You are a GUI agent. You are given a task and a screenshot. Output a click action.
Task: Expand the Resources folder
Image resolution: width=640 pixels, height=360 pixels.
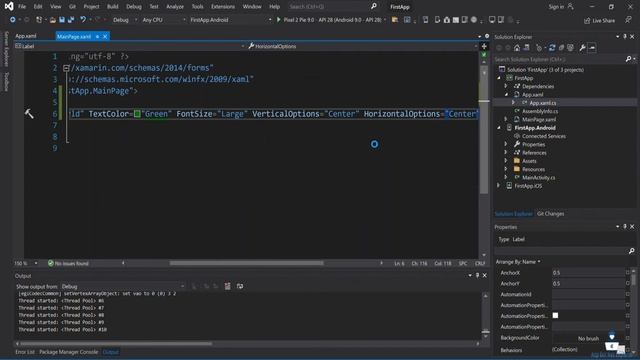(506, 169)
